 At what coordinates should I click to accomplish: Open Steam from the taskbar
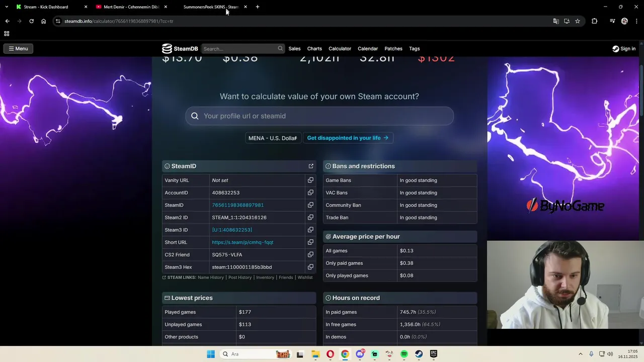[419, 354]
